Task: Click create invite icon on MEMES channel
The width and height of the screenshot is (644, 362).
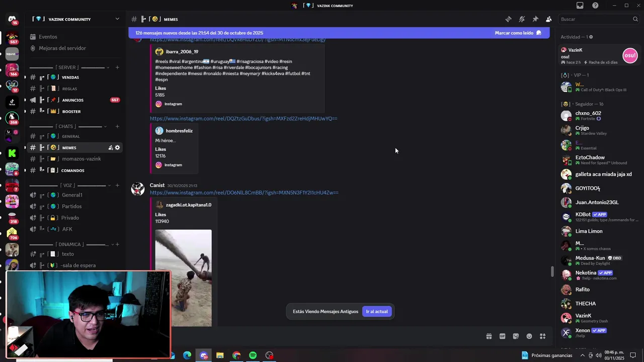Action: (x=110, y=147)
